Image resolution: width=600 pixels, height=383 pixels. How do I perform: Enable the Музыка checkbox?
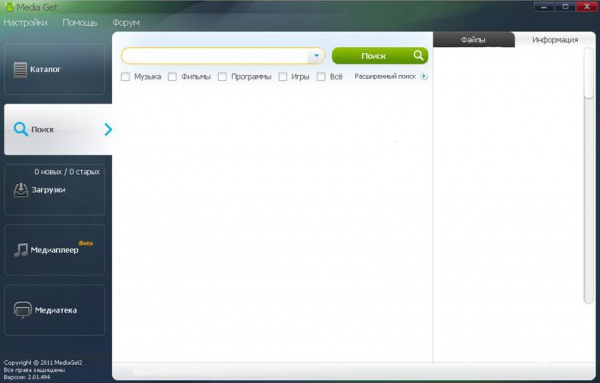click(x=125, y=77)
